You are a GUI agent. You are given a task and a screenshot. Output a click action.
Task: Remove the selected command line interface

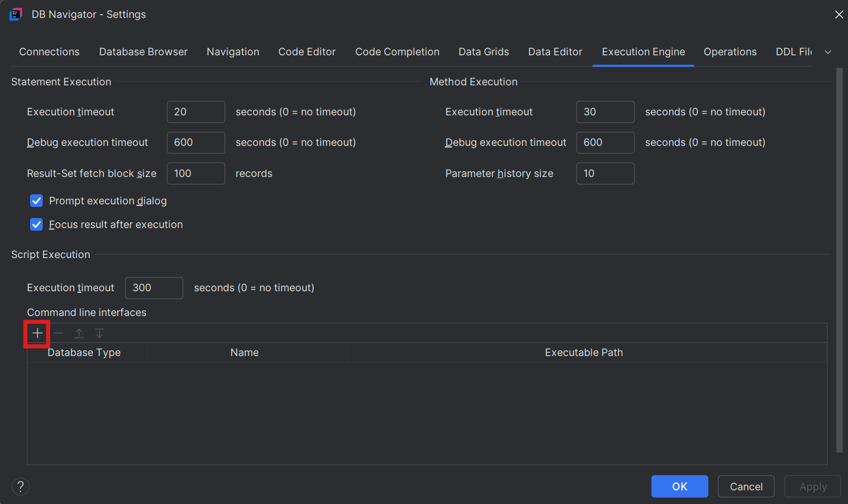click(x=59, y=333)
